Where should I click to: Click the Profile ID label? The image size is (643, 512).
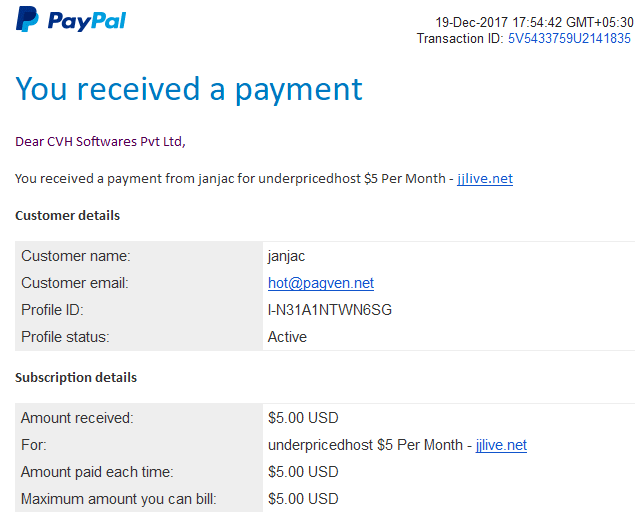(52, 310)
